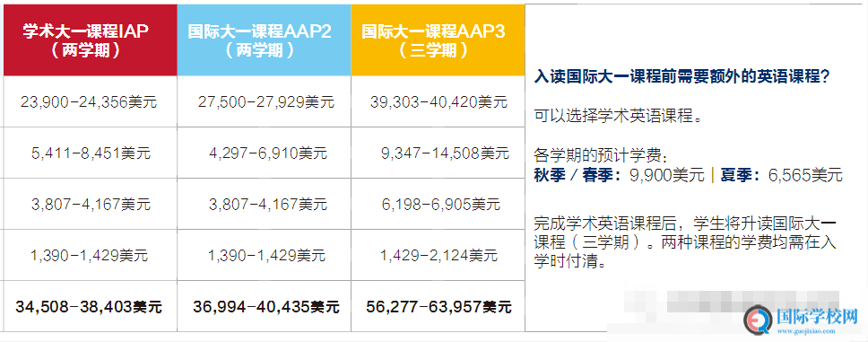Select the 夏季 6,565美元 fee
This screenshot has width=868, height=342.
[x=781, y=176]
